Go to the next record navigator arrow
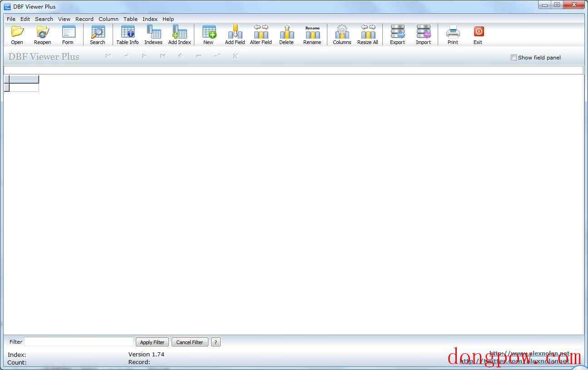Viewport: 588px width, 370px height. 144,56
